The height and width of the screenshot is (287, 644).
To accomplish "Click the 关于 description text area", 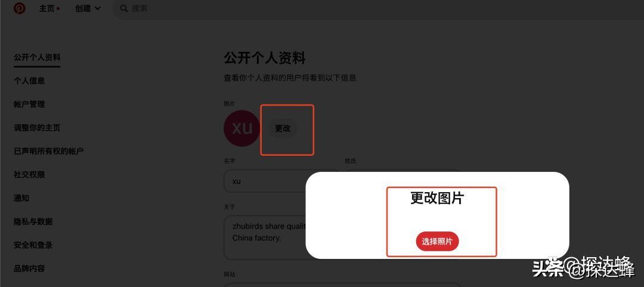I will [265, 237].
